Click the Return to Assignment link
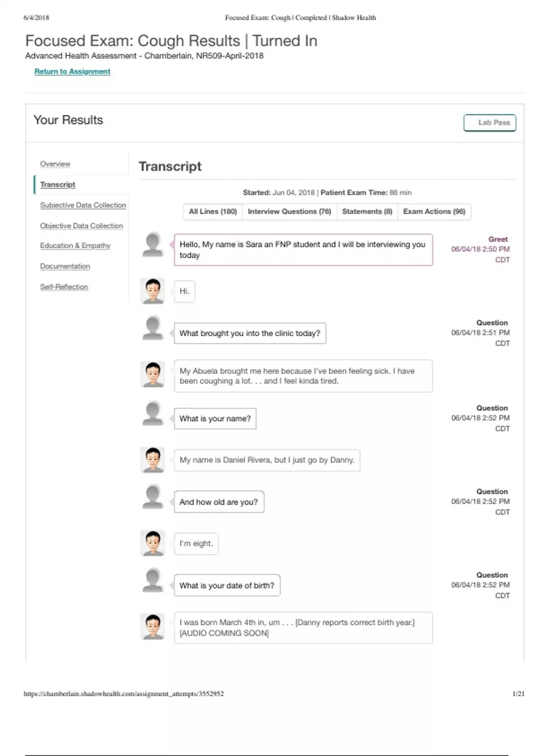 (x=73, y=72)
